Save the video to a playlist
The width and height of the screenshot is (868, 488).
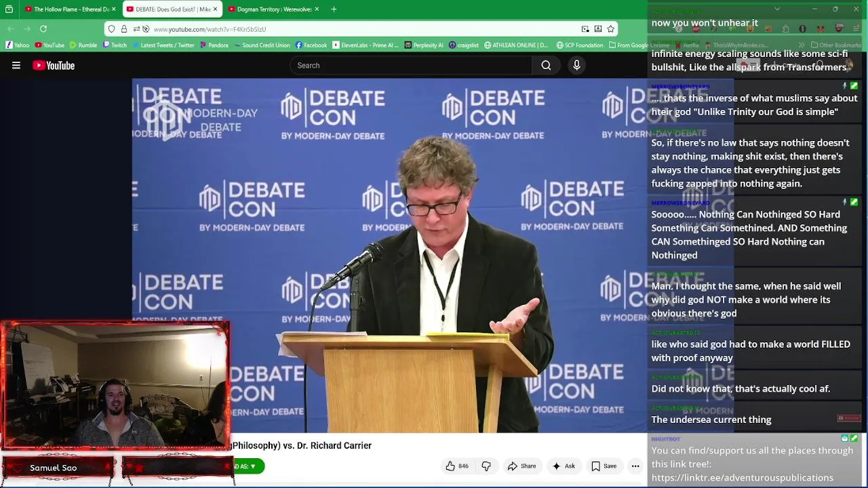604,466
